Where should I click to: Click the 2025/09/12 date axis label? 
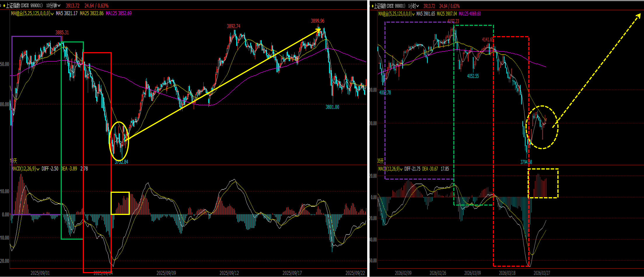click(x=229, y=273)
